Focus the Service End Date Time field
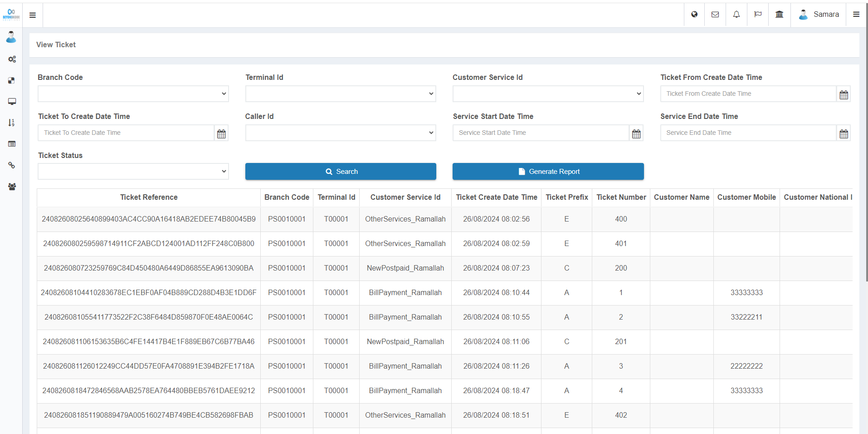The width and height of the screenshot is (868, 434). [x=748, y=133]
